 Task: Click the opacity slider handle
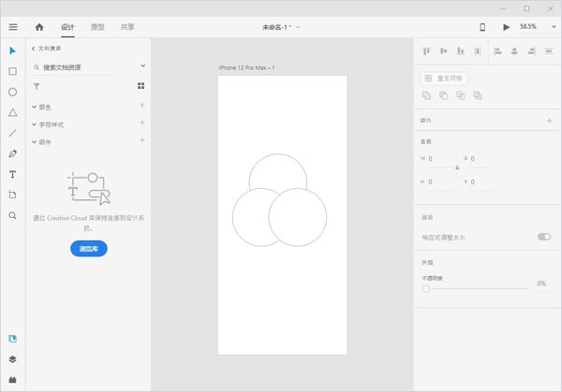(426, 288)
